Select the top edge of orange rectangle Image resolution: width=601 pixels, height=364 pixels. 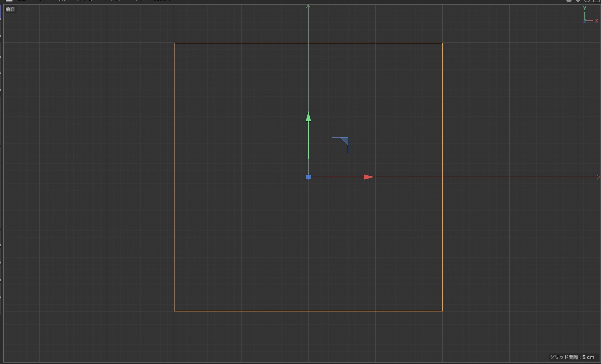240,43
